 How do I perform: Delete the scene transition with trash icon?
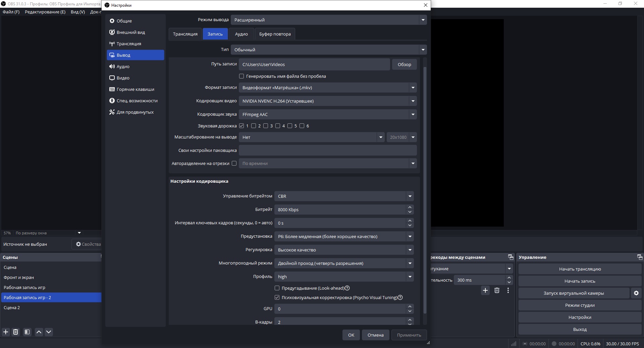tap(497, 290)
